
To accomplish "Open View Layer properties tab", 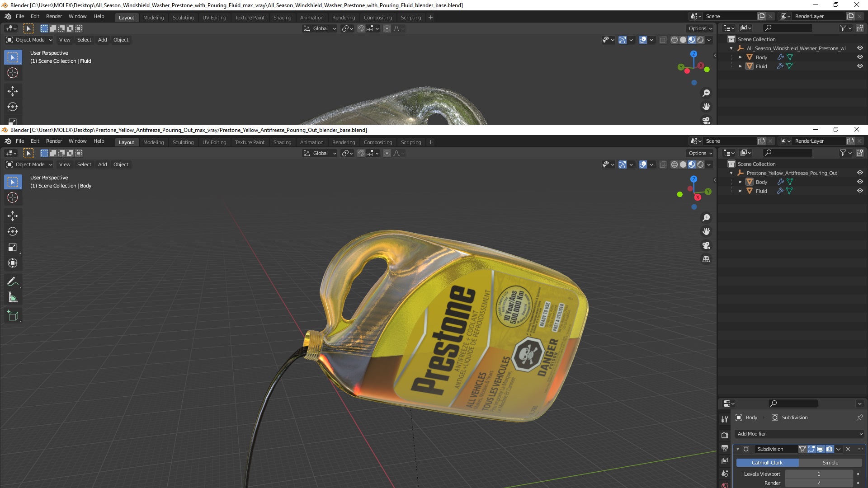I will point(725,461).
